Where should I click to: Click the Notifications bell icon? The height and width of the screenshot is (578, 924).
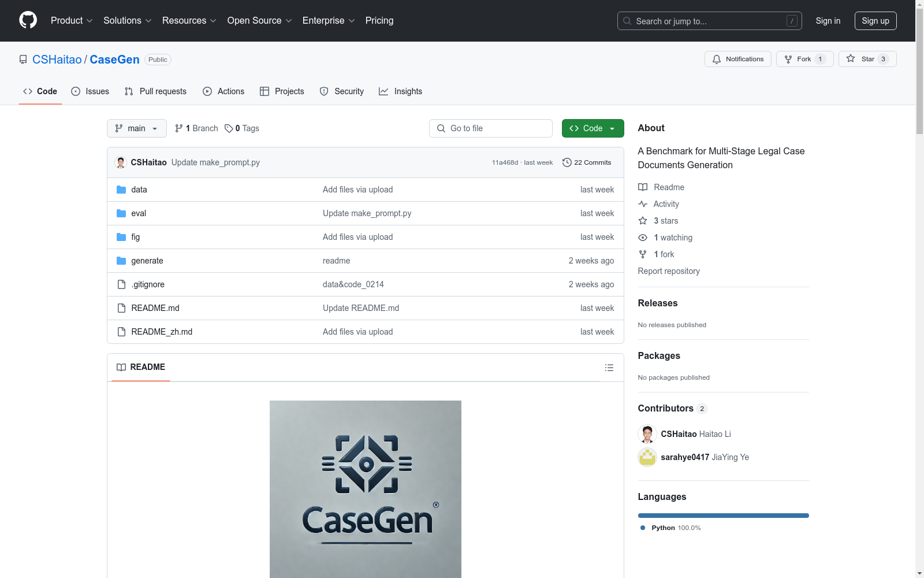[x=717, y=60]
